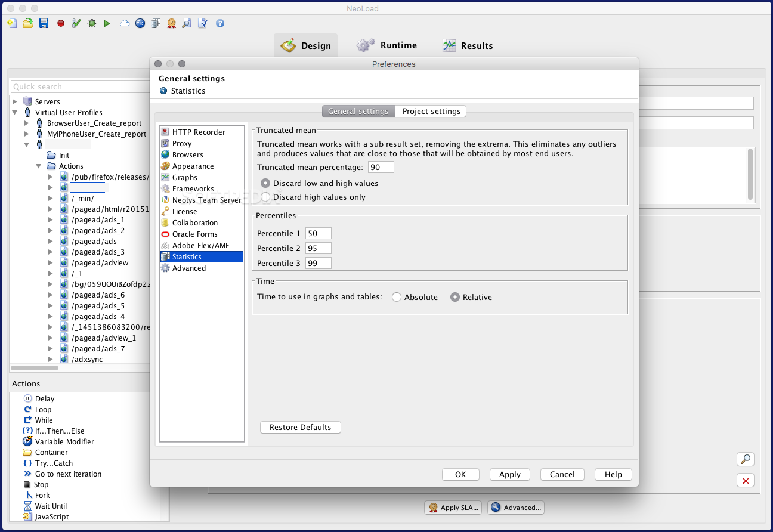Click the Percentile 2 value field
The height and width of the screenshot is (532, 773).
[x=318, y=248]
